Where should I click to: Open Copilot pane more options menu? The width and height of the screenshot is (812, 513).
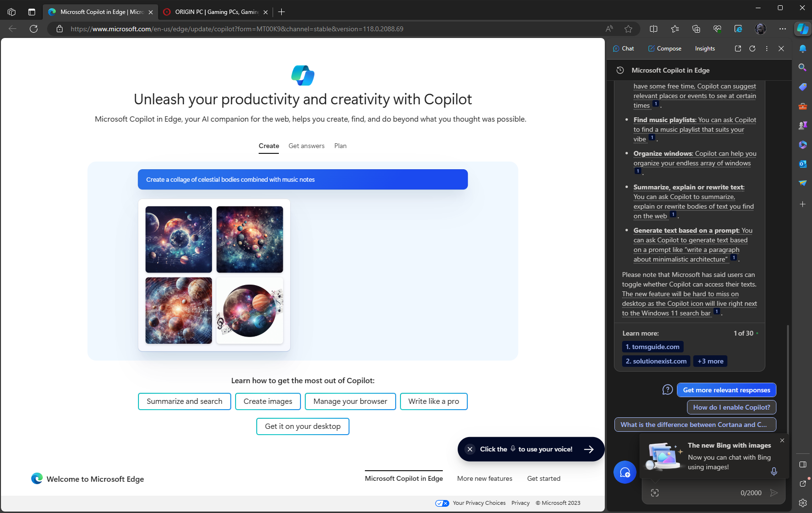[767, 49]
